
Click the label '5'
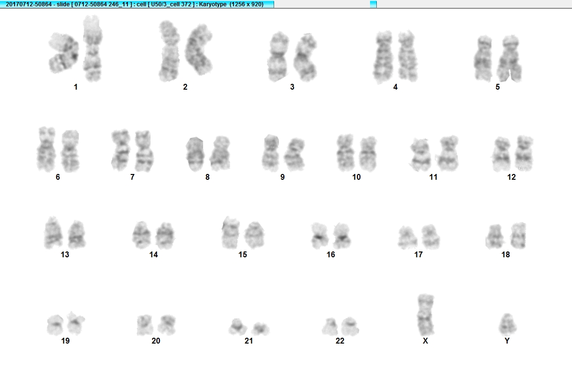coord(497,87)
